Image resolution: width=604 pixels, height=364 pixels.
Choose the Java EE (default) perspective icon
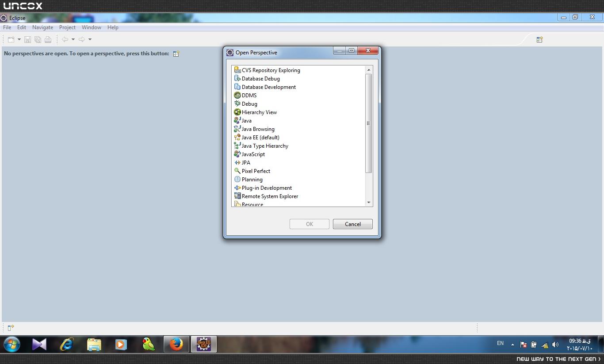point(237,137)
